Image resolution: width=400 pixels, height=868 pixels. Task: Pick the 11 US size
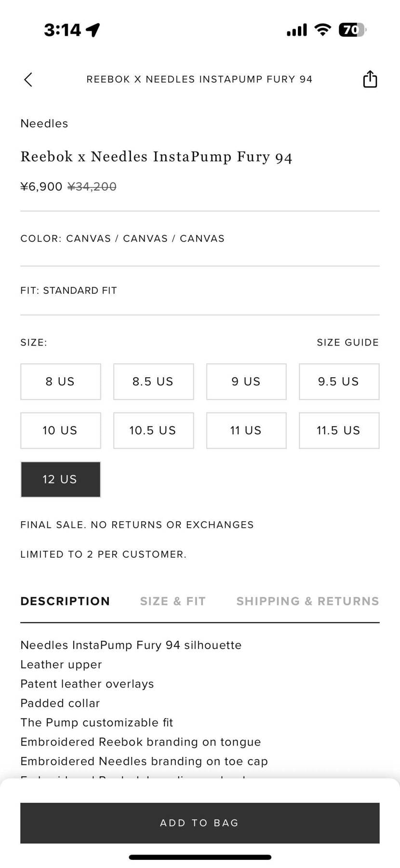pos(246,430)
